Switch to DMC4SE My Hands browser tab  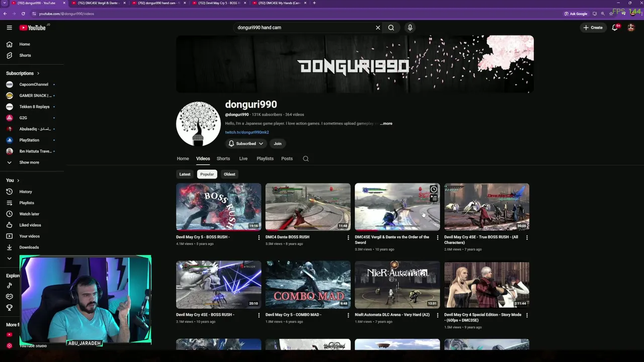(x=279, y=3)
